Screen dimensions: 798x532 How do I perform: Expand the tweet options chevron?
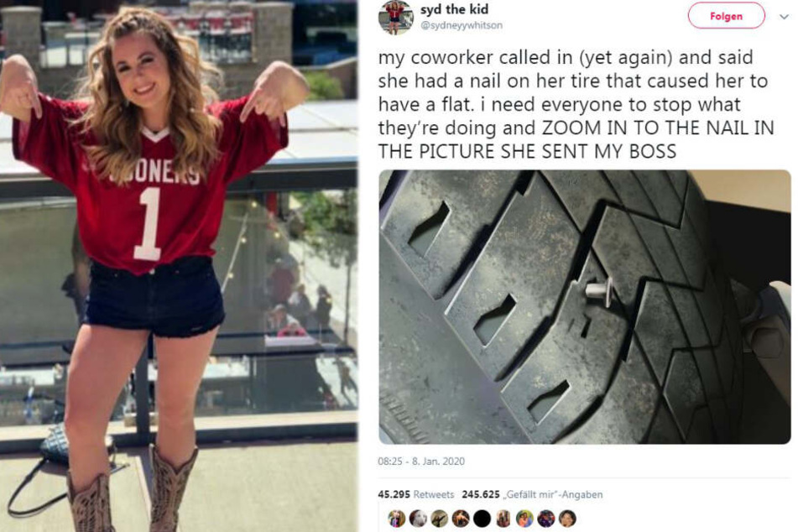[785, 16]
